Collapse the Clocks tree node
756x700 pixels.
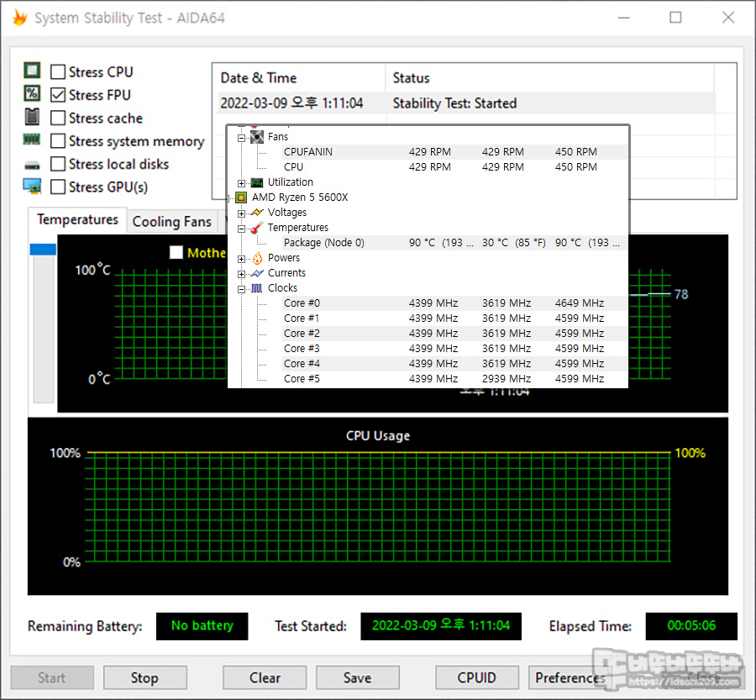(242, 289)
